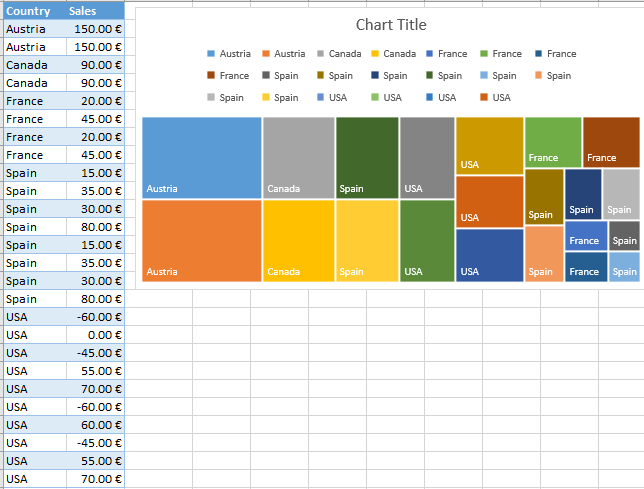Select the yellow Canada legend entry
The height and width of the screenshot is (489, 644).
point(392,54)
